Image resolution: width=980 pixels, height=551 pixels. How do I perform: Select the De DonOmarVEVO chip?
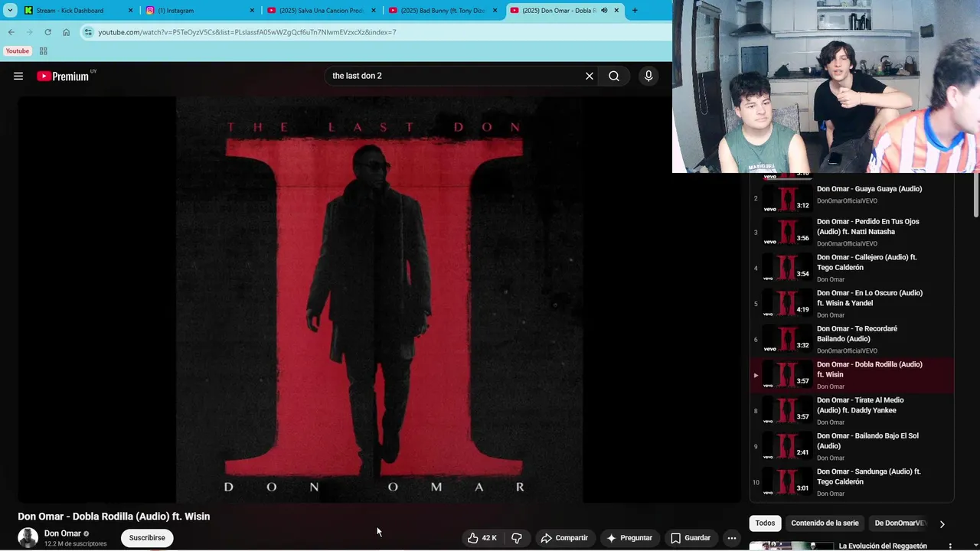click(900, 523)
